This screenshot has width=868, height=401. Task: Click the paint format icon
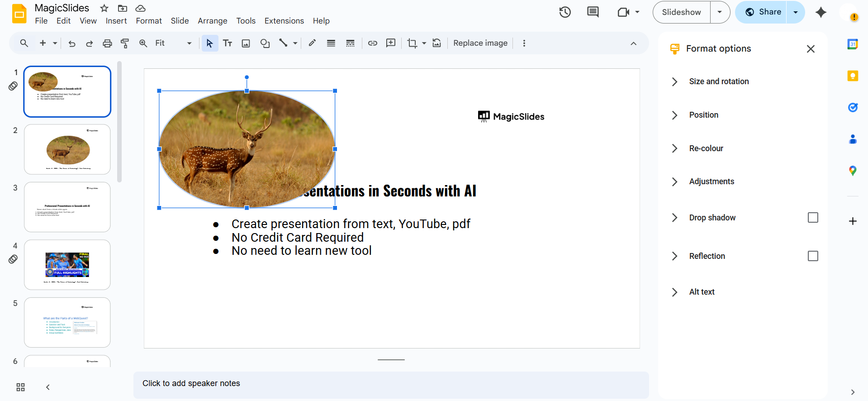[x=125, y=43]
